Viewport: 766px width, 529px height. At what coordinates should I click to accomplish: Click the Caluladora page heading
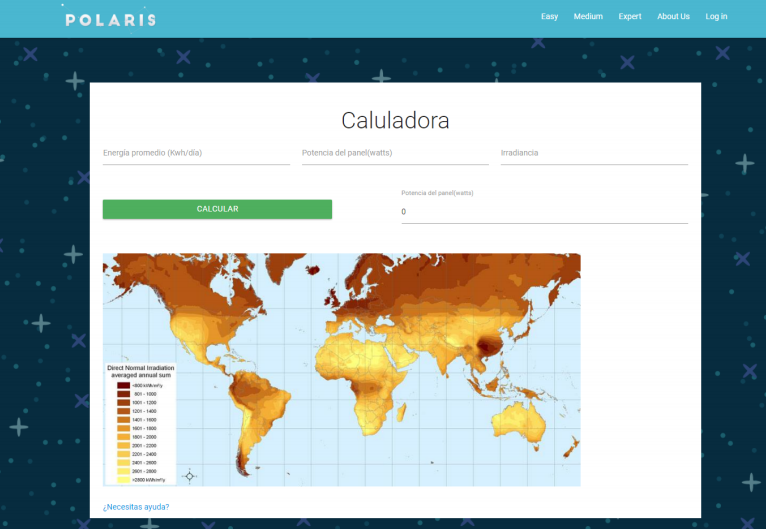395,121
